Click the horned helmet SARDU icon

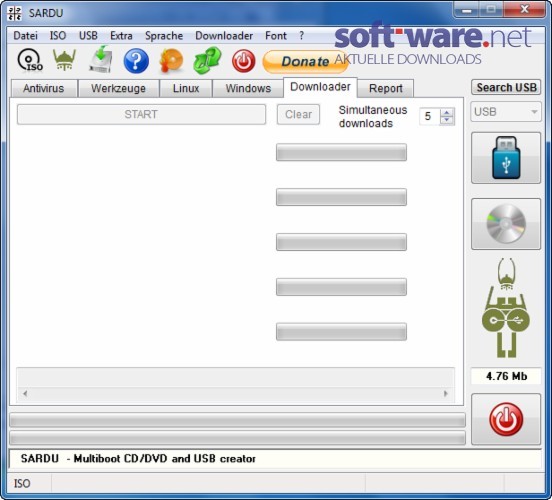[64, 60]
